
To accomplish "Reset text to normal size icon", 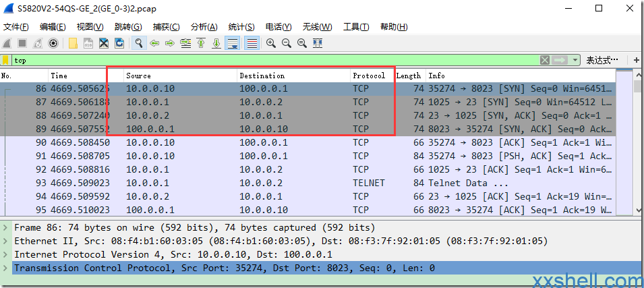I will pos(302,43).
